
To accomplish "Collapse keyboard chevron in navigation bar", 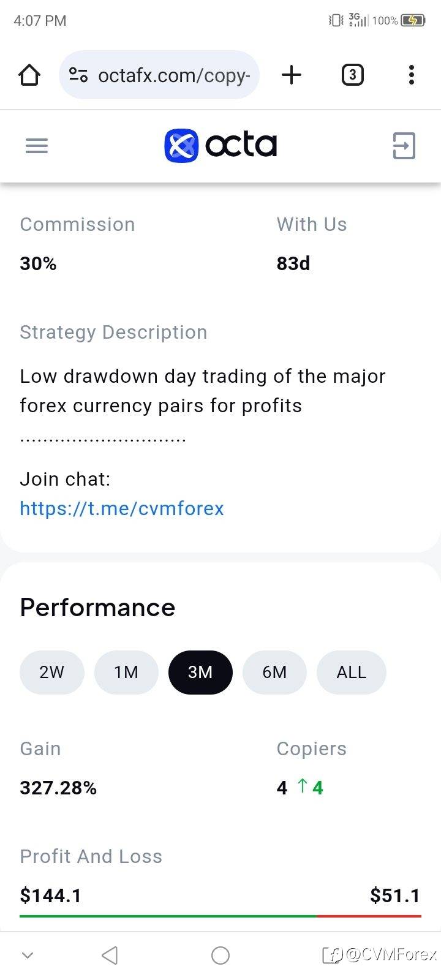I will click(x=28, y=955).
